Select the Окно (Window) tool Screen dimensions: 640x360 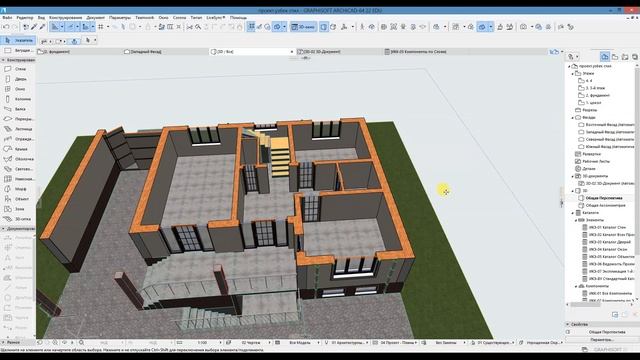[x=18, y=89]
